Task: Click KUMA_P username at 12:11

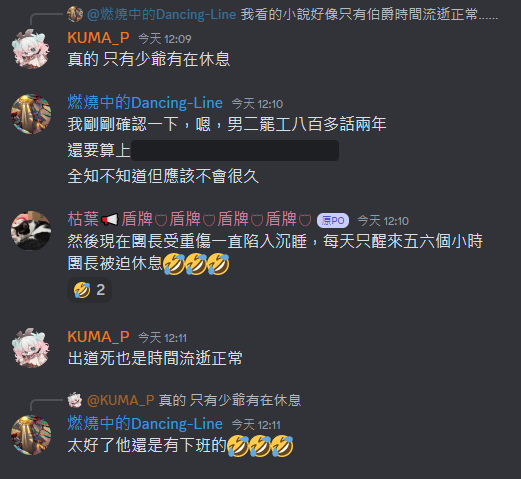Action: [98, 337]
